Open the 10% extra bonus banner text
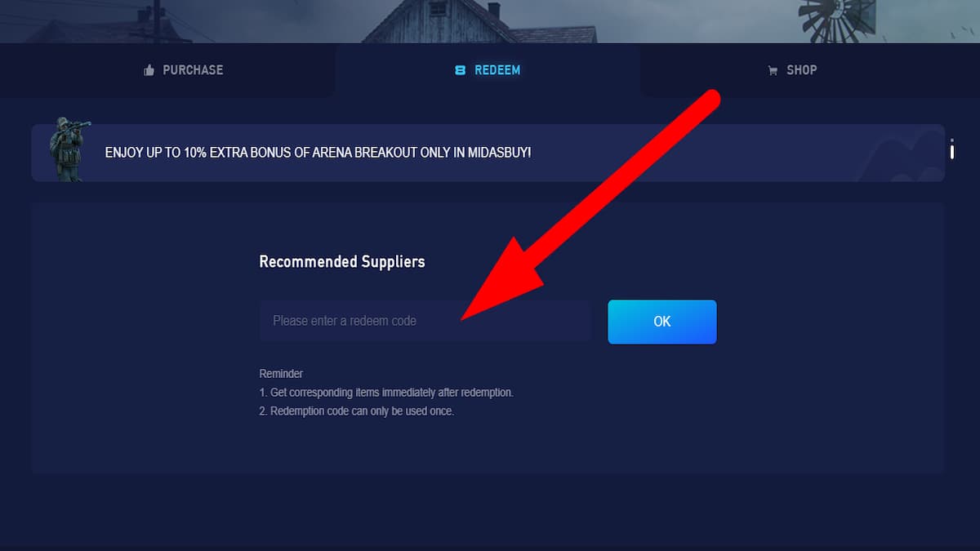This screenshot has width=980, height=551. (318, 153)
